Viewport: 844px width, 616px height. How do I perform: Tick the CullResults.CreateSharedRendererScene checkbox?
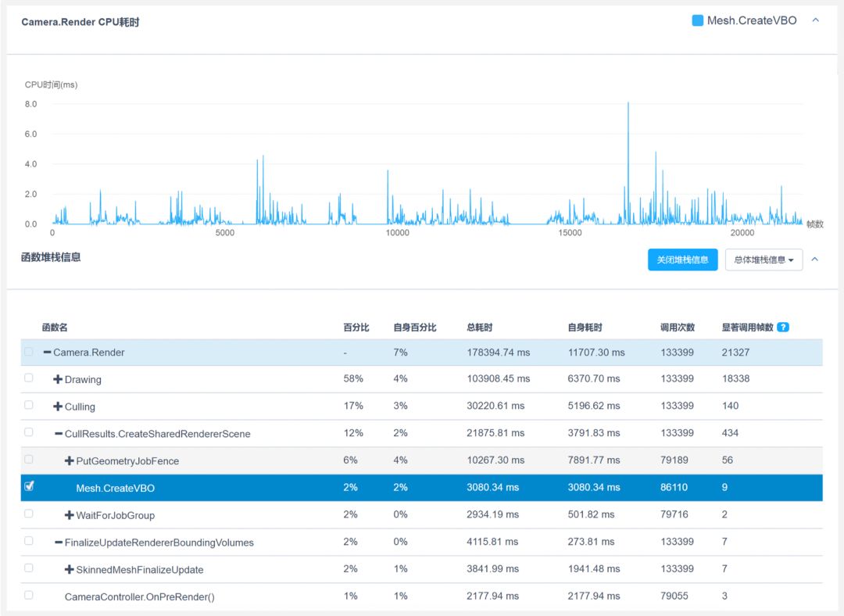point(29,432)
